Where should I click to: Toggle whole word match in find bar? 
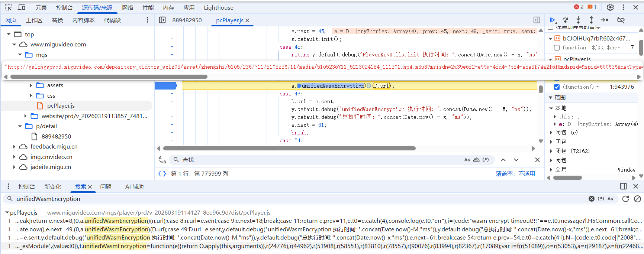[476, 160]
